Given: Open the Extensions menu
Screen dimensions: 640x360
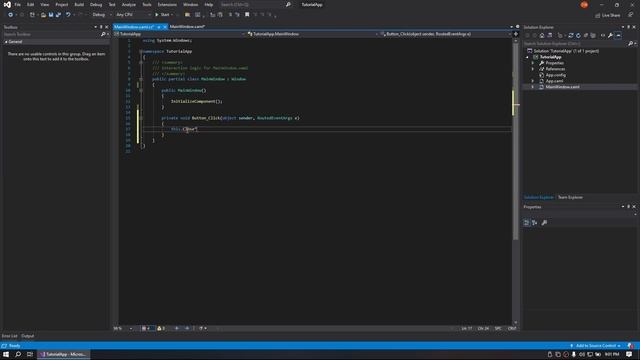Looking at the screenshot, I should click(x=167, y=4).
